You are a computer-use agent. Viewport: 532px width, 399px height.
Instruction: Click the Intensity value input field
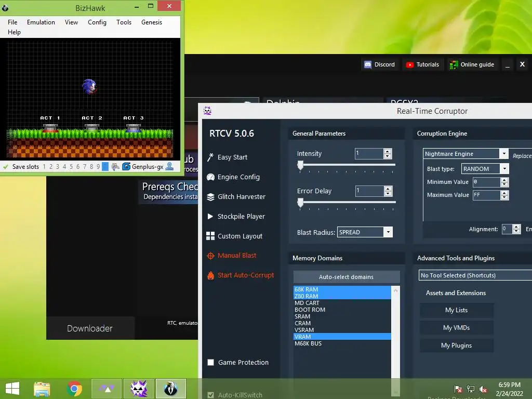pos(369,153)
